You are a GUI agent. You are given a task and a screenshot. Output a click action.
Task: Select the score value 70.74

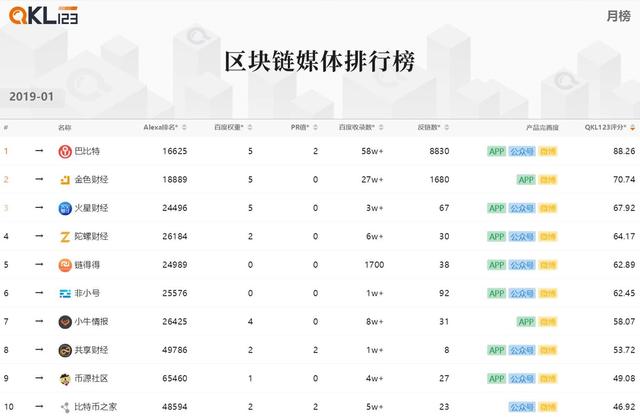tap(624, 179)
